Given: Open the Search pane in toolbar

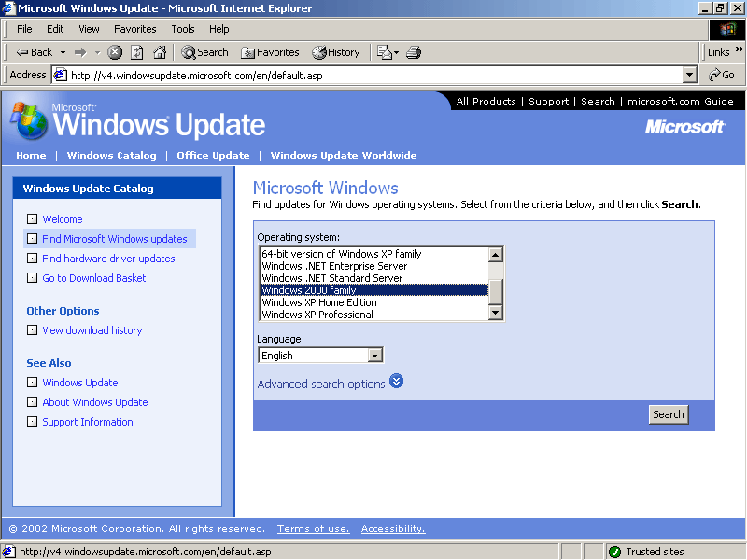Looking at the screenshot, I should (x=204, y=52).
